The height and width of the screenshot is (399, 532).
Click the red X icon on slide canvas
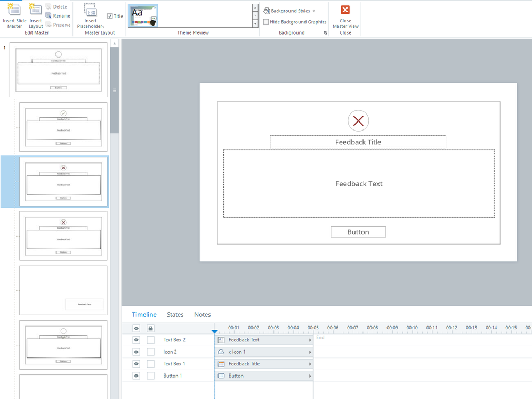tap(358, 121)
